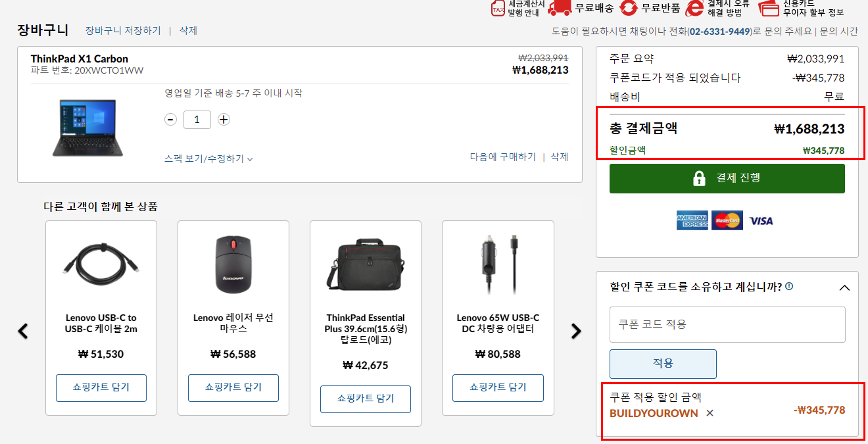Click 삭제 link beside cart title
Image resolution: width=868 pixels, height=444 pixels.
pos(188,30)
